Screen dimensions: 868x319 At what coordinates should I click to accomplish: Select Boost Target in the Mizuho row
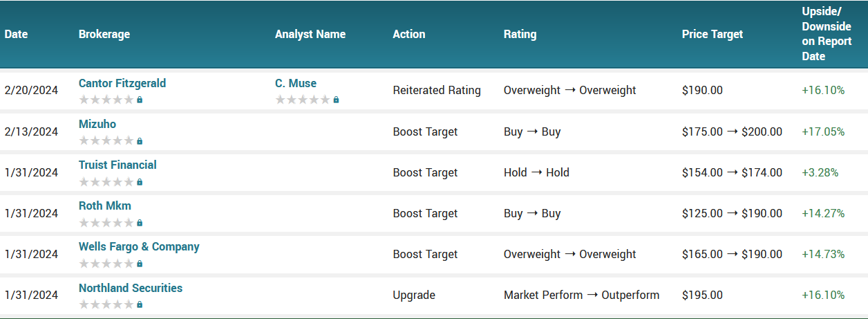(425, 131)
